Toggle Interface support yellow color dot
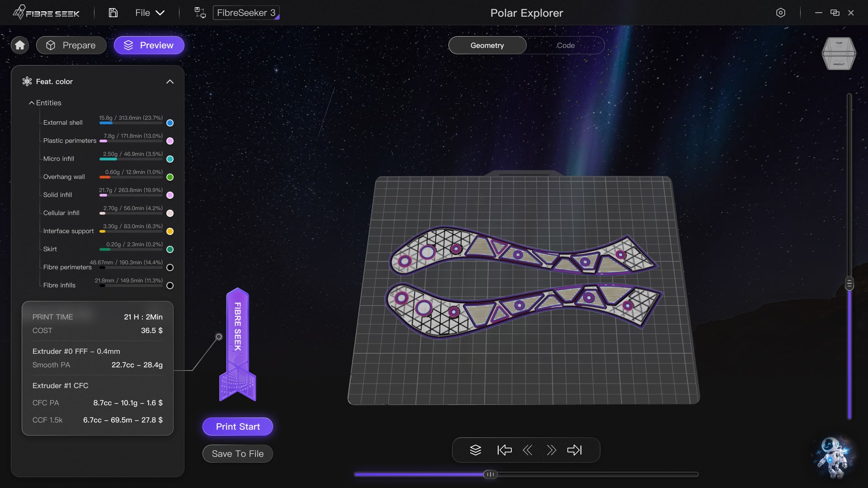The width and height of the screenshot is (868, 488). pos(170,231)
